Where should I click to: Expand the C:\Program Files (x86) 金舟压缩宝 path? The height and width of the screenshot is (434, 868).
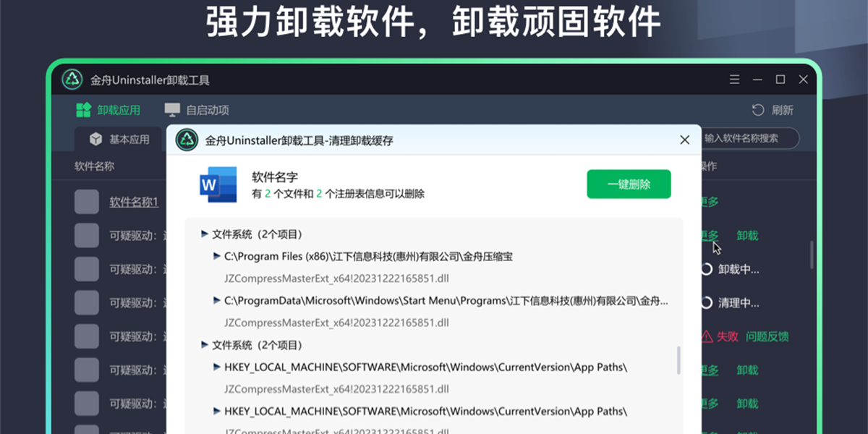click(217, 256)
